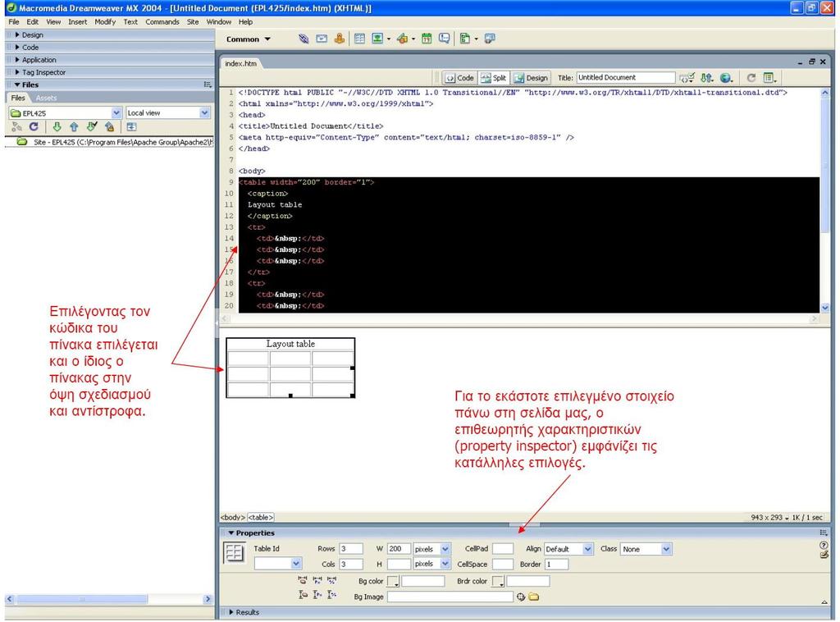Click the browser check errors icon
This screenshot has height=622, width=840.
[x=687, y=78]
